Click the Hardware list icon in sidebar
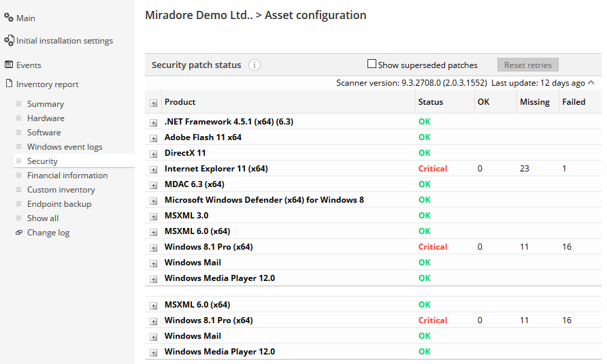 (18, 118)
